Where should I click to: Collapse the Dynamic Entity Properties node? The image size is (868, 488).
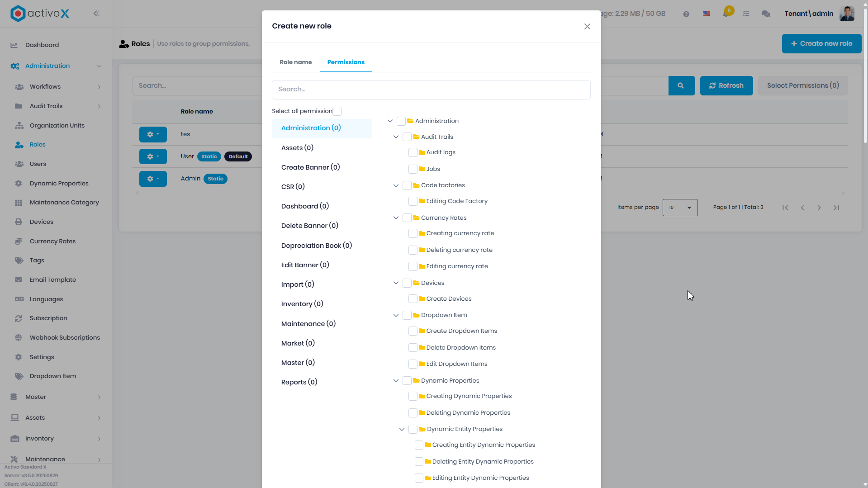402,429
